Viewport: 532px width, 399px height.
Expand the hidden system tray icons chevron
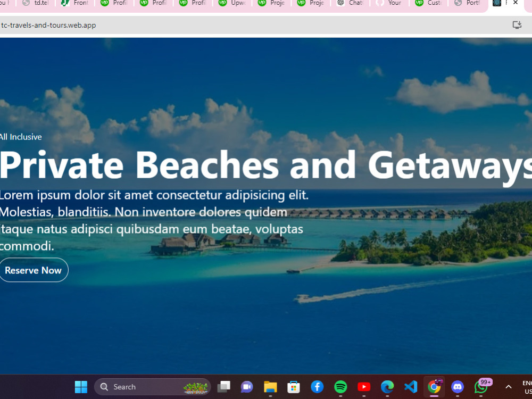click(508, 387)
